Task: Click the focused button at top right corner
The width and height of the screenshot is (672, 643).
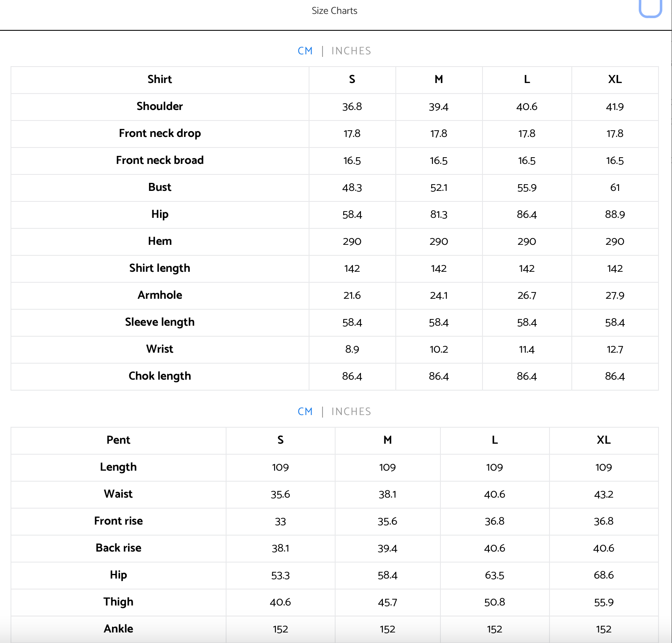Action: (651, 8)
